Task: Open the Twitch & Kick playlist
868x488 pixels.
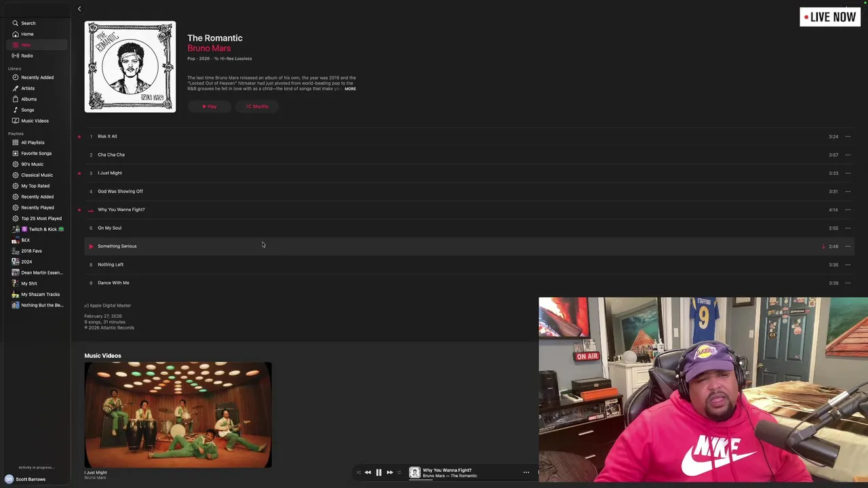Action: [38, 229]
